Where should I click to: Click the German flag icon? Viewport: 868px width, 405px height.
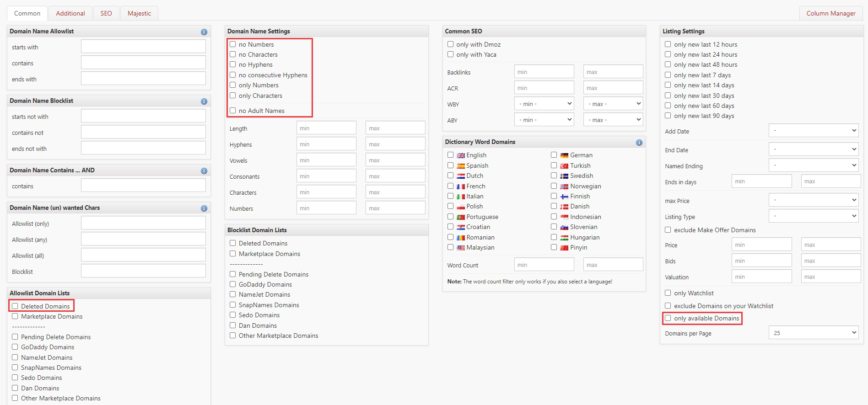click(x=564, y=156)
